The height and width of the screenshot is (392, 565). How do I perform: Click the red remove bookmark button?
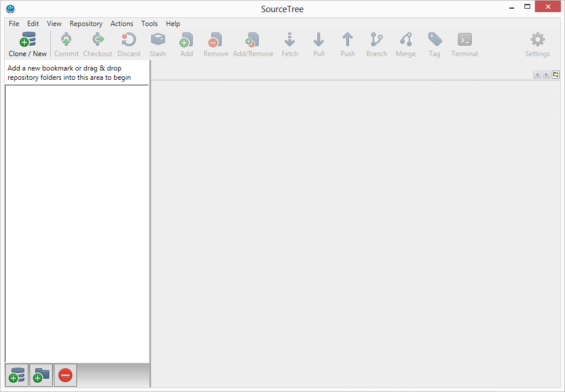[65, 375]
